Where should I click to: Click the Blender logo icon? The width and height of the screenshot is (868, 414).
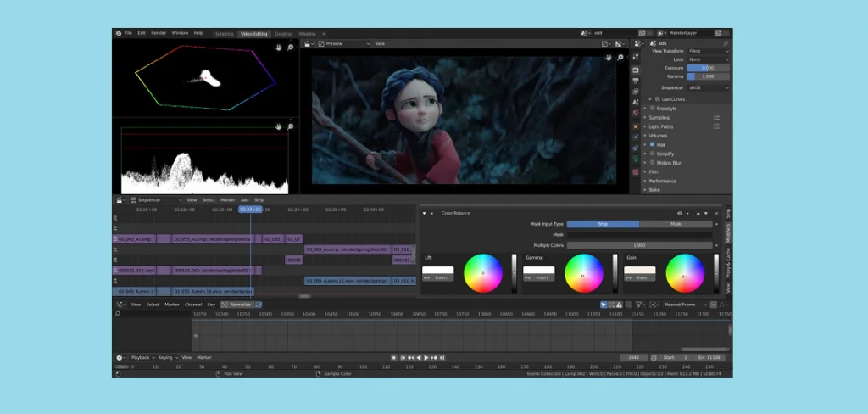(119, 33)
